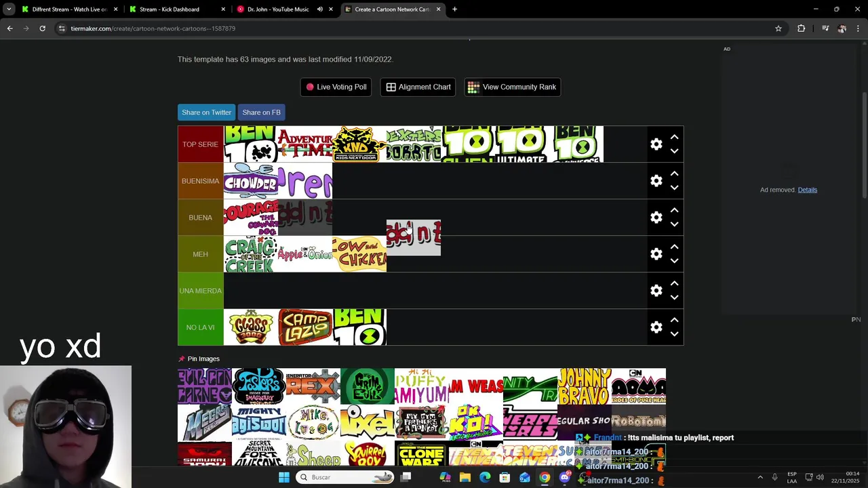Select the Cow and Chicken logo
Screen dimensions: 868x488
359,254
